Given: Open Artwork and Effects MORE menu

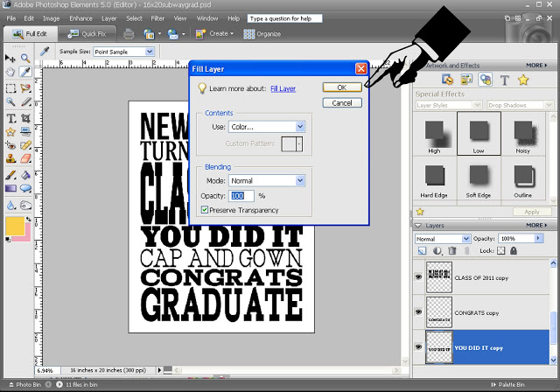Looking at the screenshot, I should tap(536, 66).
